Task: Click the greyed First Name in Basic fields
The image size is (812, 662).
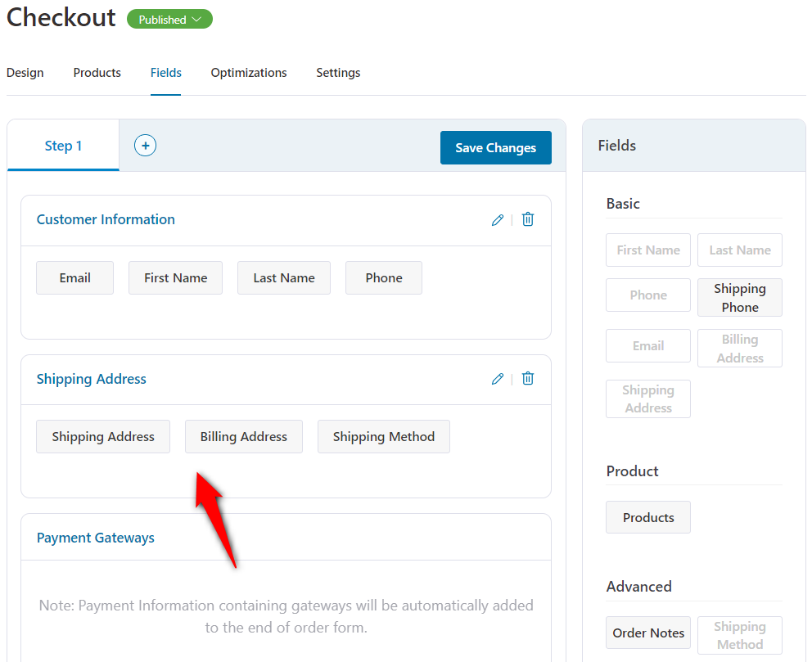Action: coord(648,250)
